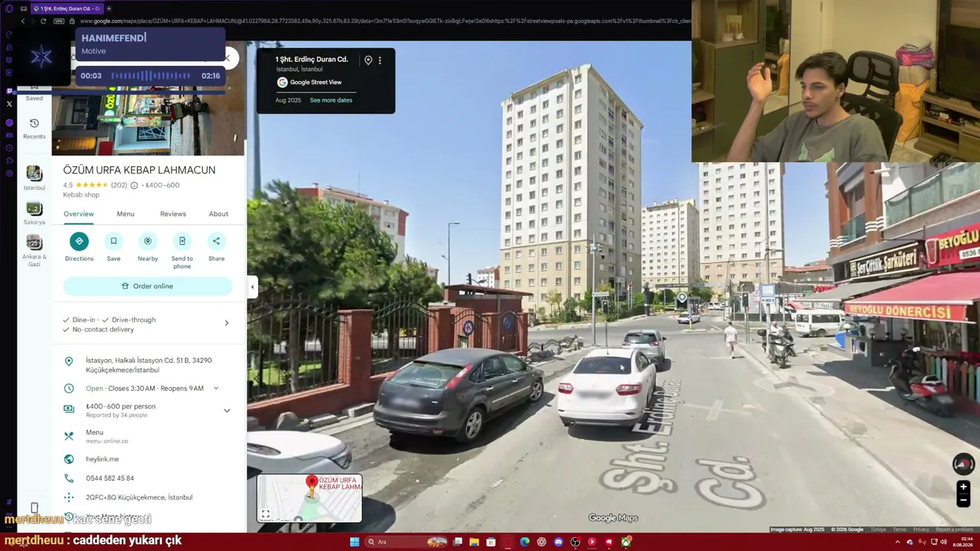The height and width of the screenshot is (551, 980).
Task: Open Windows Start menu
Action: (354, 542)
